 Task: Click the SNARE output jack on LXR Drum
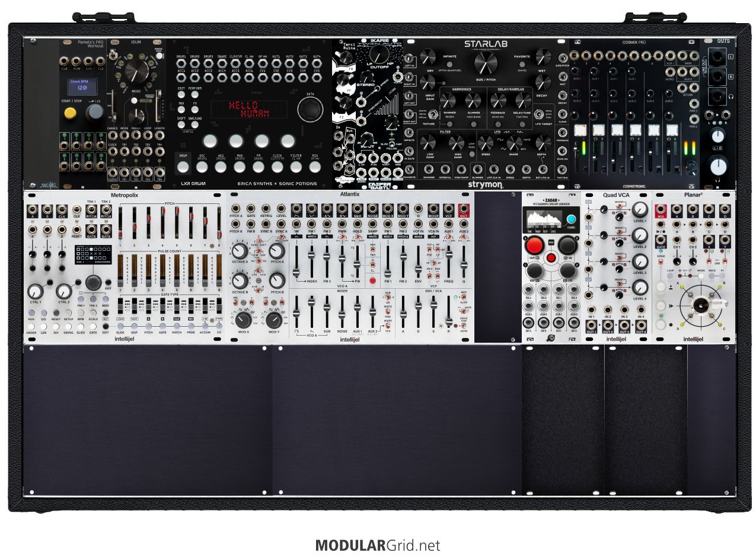(222, 63)
